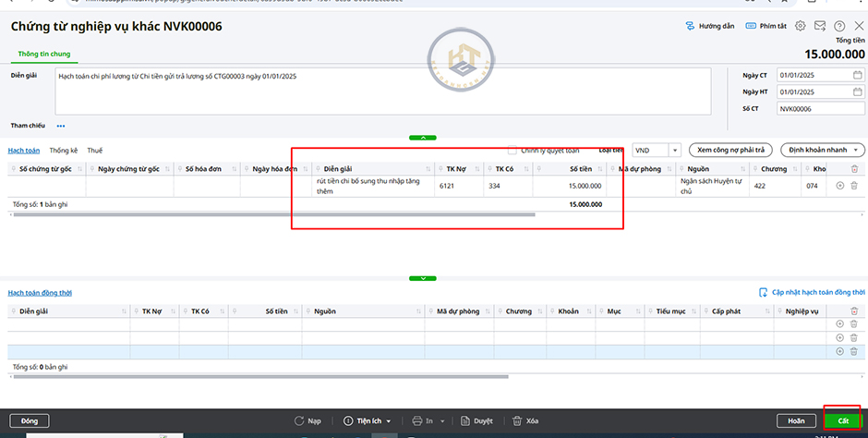Click the green Cất save button
Screen dimensions: 868x438
click(x=842, y=420)
